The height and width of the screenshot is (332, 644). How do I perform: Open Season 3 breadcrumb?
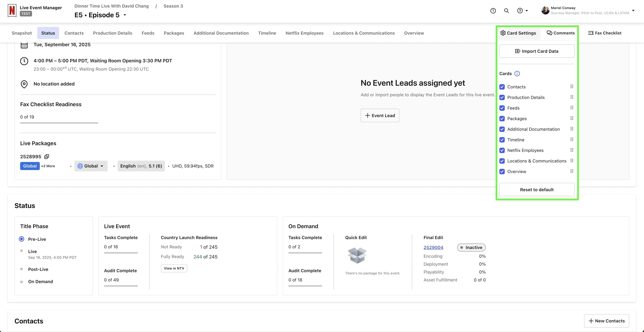click(x=173, y=6)
